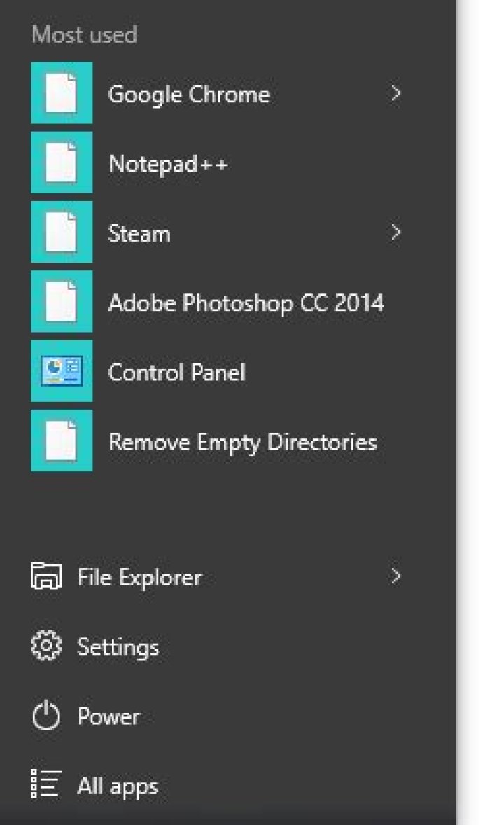
Task: Launch Notepad++ via its name
Action: [169, 164]
